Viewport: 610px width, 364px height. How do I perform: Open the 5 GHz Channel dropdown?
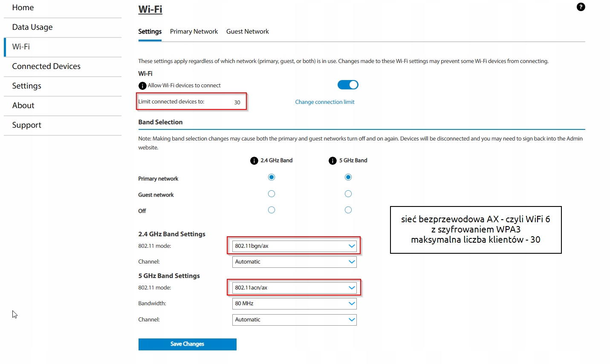[294, 320]
